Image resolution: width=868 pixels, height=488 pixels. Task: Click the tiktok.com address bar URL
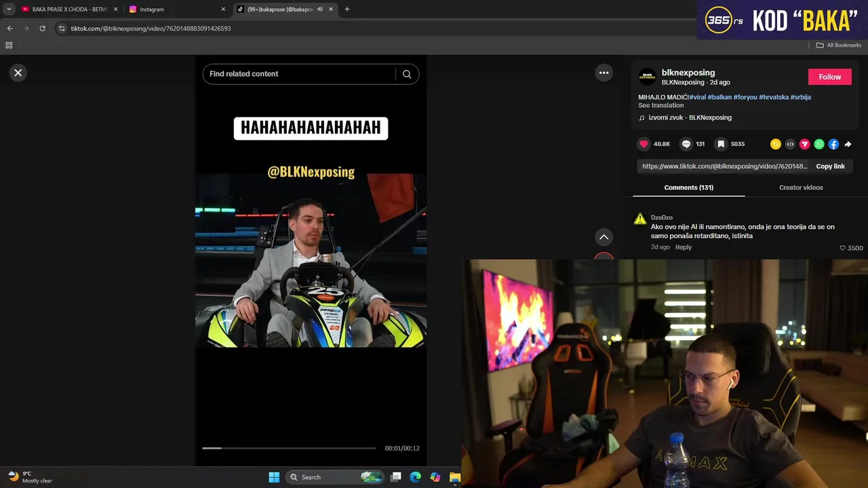tap(151, 28)
